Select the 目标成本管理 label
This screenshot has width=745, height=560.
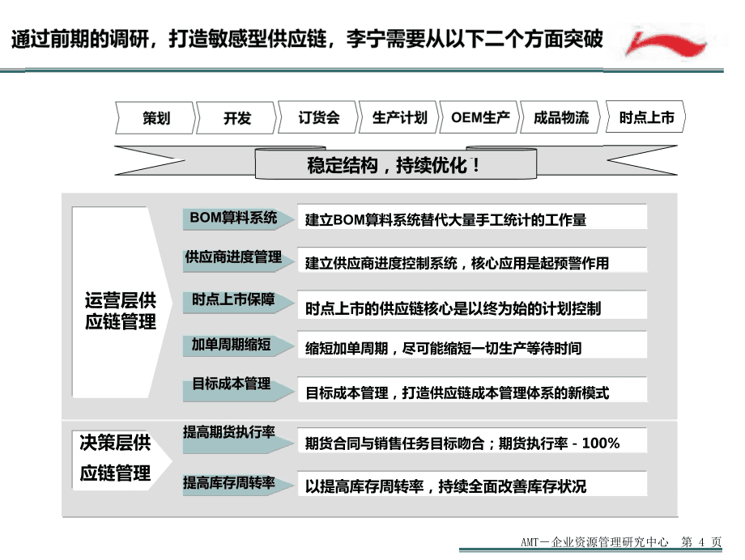click(232, 386)
